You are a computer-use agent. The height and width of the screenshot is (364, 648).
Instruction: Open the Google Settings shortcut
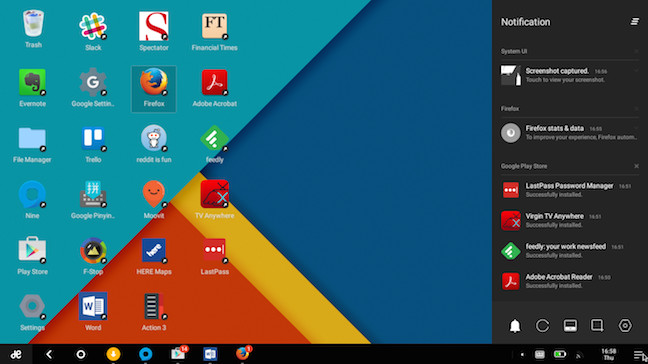tap(93, 82)
